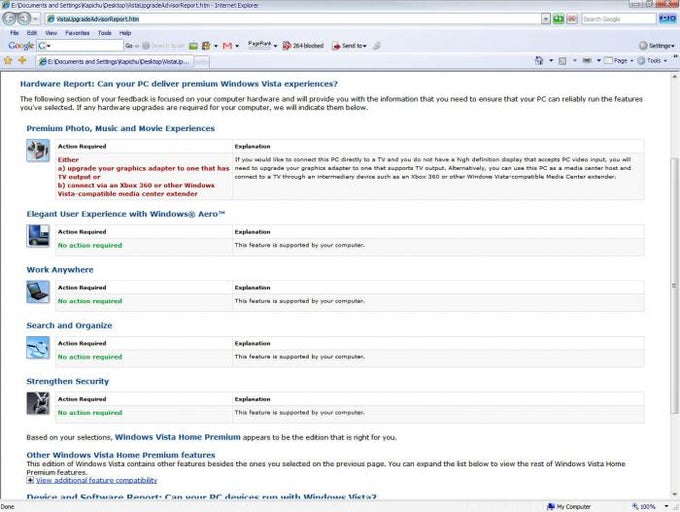Open the View additional feature compatibility link
Viewport: 680px width, 512px height.
point(96,480)
